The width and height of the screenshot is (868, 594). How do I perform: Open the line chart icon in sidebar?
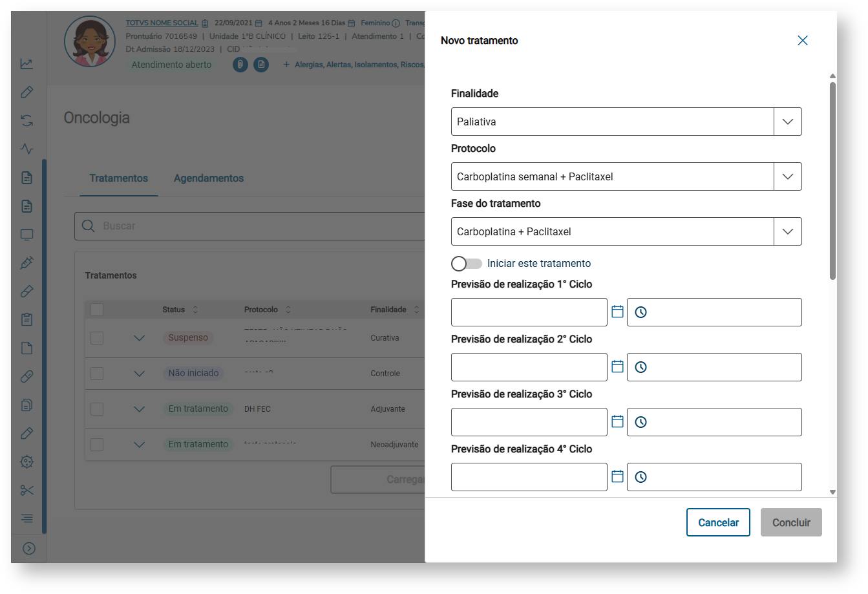tap(26, 64)
